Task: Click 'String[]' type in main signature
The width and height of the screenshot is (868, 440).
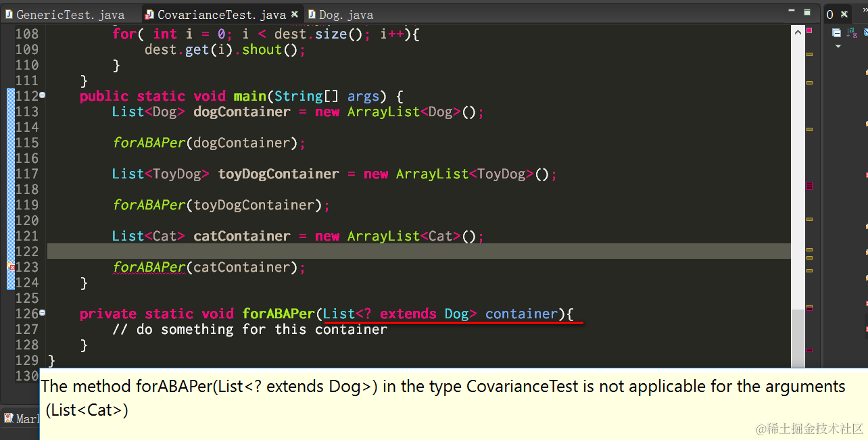Action: click(x=307, y=96)
